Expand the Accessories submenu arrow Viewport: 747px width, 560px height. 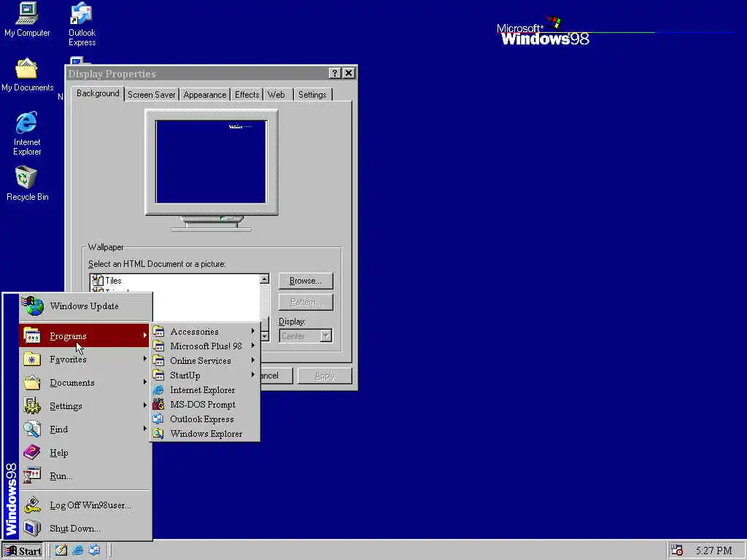(253, 331)
